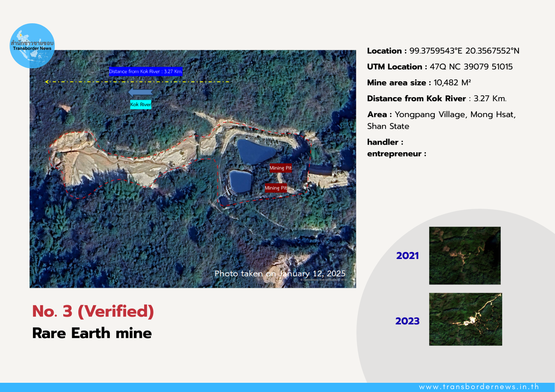This screenshot has height=392, width=555.
Task: Open the www.transbordernews.in.th link
Action: point(479,387)
